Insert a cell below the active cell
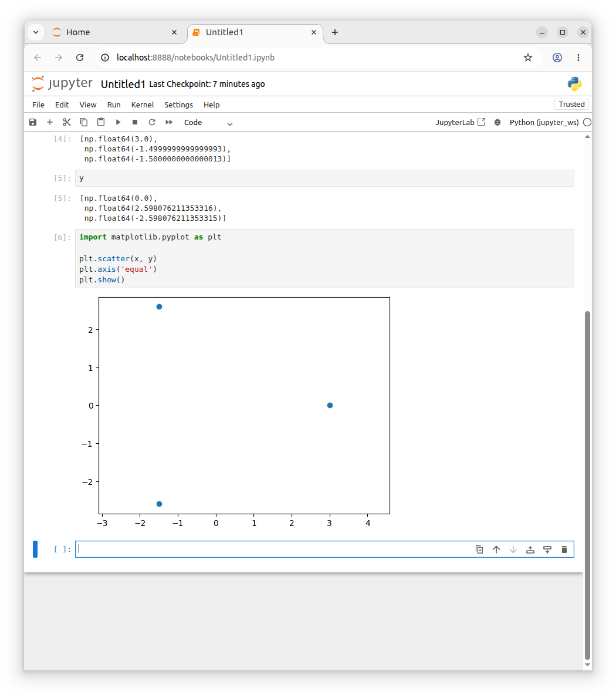This screenshot has height=698, width=616. coord(547,549)
